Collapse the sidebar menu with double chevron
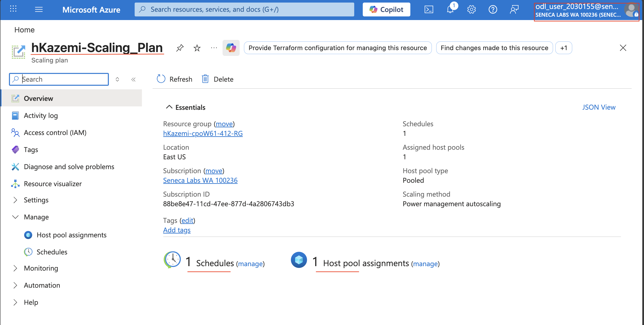 pos(134,80)
